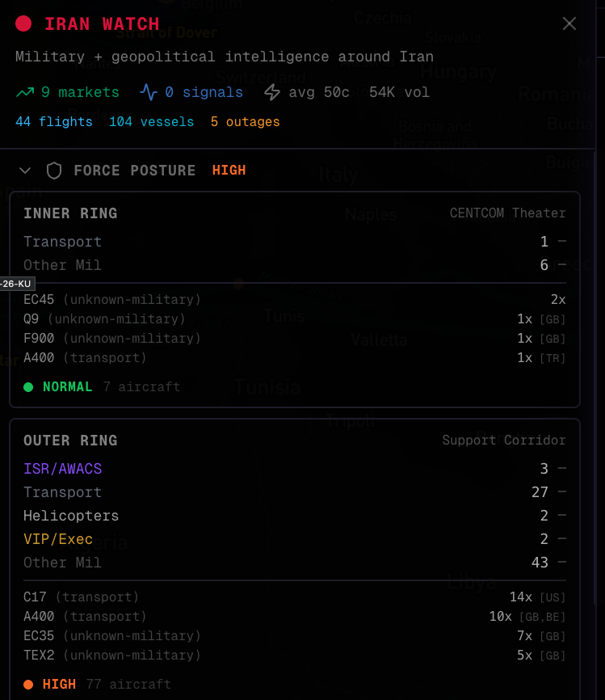Click the Inner Ring A400 transport row
605x700 pixels.
[x=295, y=358]
